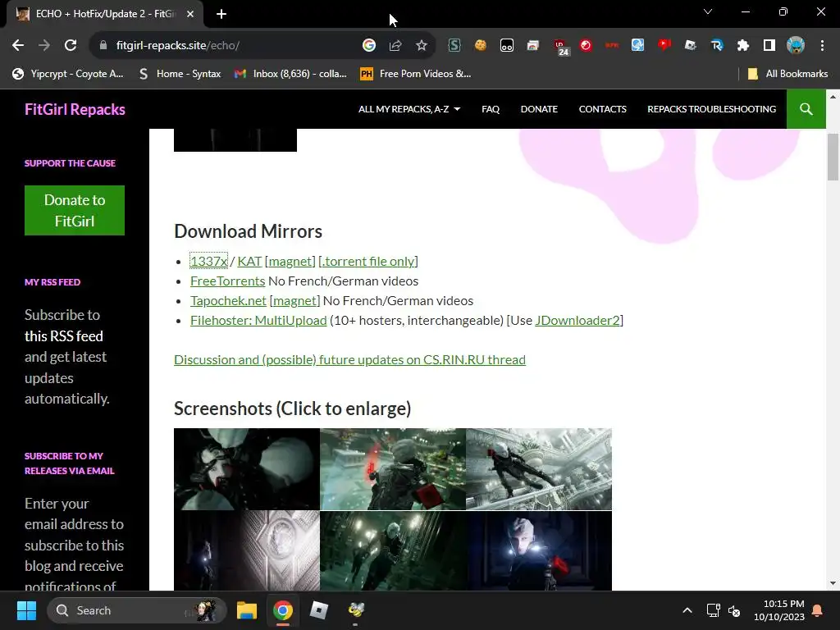Image resolution: width=840 pixels, height=630 pixels.
Task: Open the 1337x download mirror
Action: (209, 262)
